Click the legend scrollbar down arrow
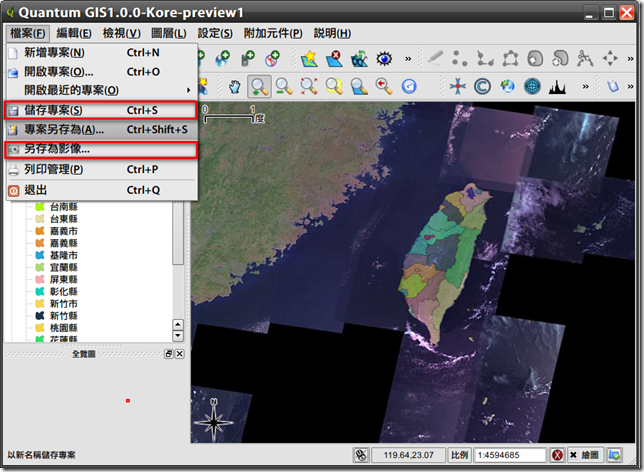The image size is (644, 472). (x=178, y=336)
